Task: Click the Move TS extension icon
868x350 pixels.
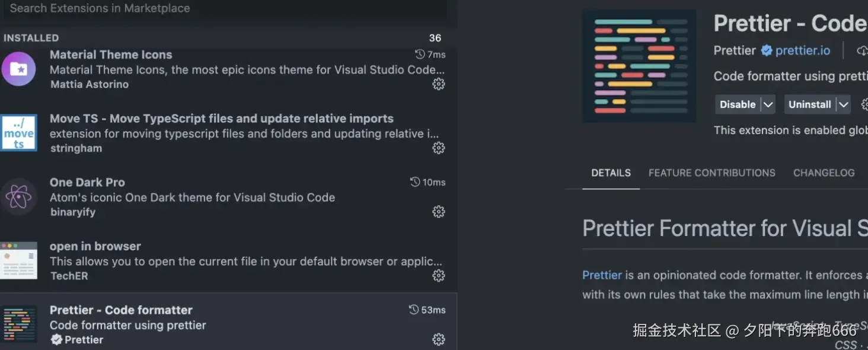Action: click(x=18, y=133)
